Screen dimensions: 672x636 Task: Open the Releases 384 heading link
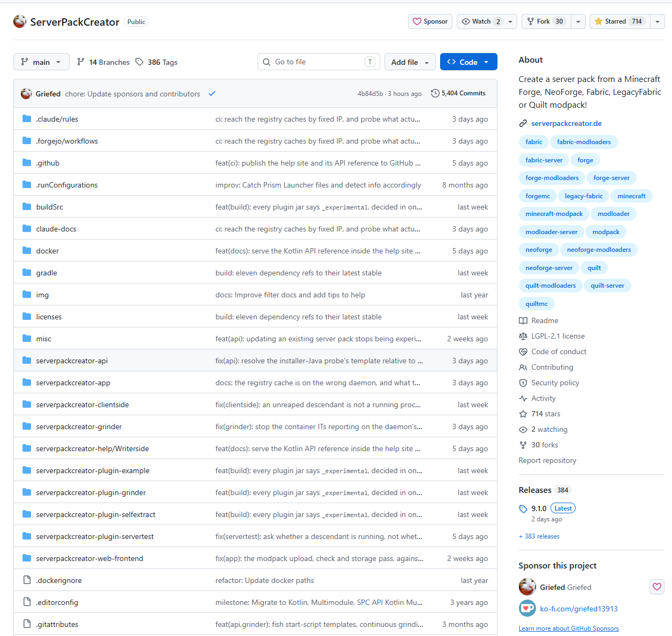coord(545,490)
